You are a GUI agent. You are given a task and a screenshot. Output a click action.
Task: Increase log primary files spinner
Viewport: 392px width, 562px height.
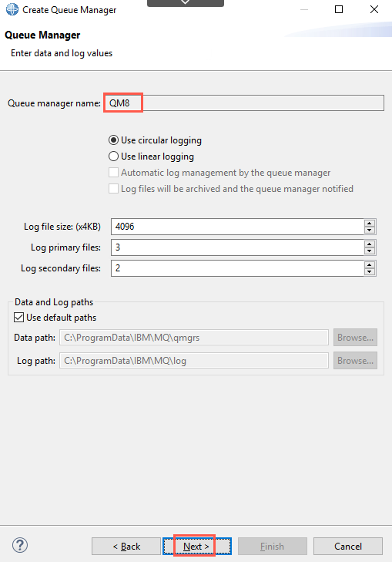[x=370, y=244]
